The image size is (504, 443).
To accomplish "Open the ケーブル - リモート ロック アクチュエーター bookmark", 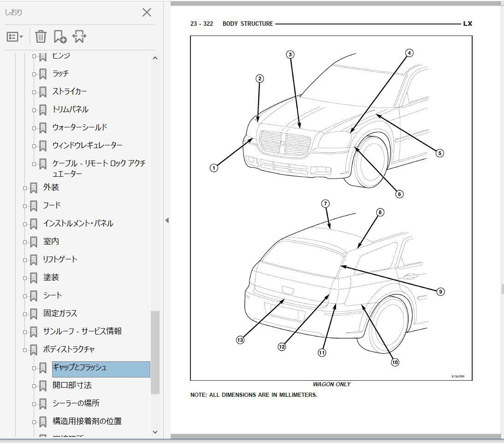I will pyautogui.click(x=99, y=168).
